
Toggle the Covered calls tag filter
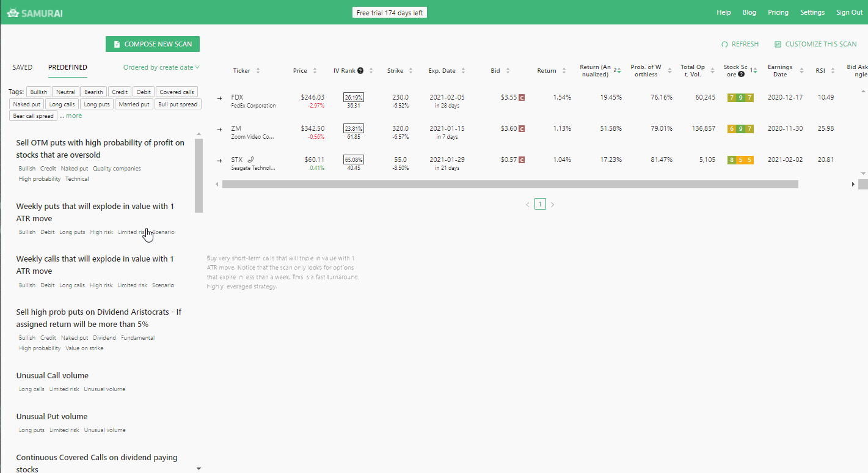coord(177,92)
